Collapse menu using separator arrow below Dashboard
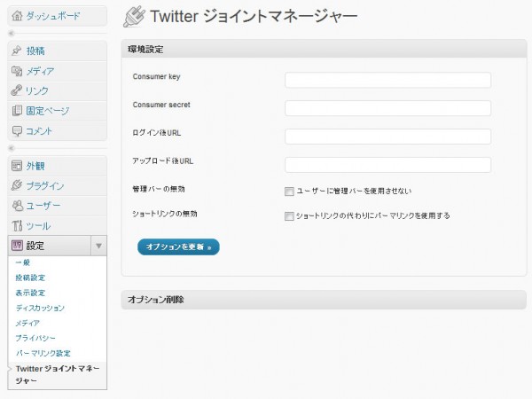This screenshot has width=532, height=399. click(x=12, y=34)
